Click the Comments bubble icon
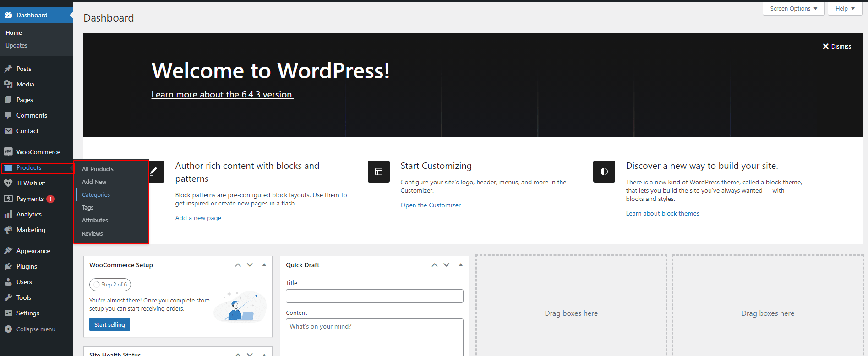Image resolution: width=868 pixels, height=356 pixels. pyautogui.click(x=8, y=115)
